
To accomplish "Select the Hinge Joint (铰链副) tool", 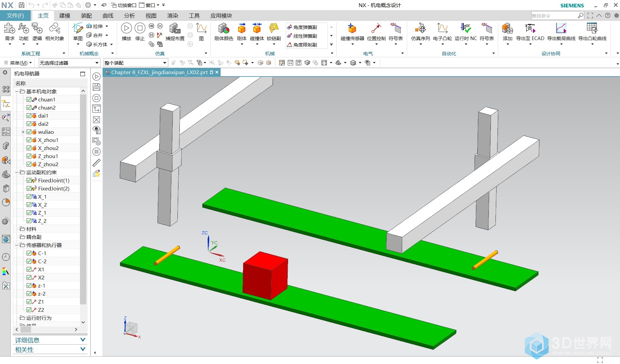I will click(274, 32).
